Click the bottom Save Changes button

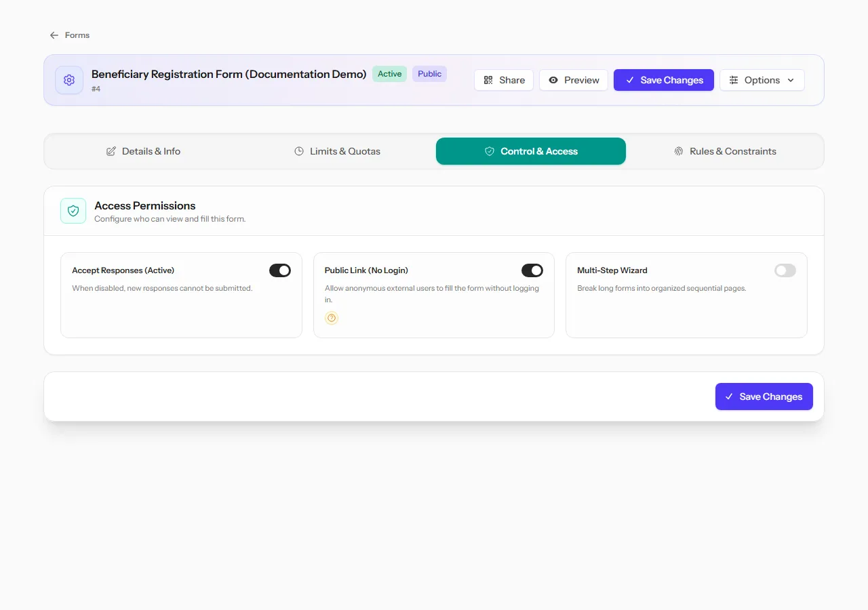point(764,396)
